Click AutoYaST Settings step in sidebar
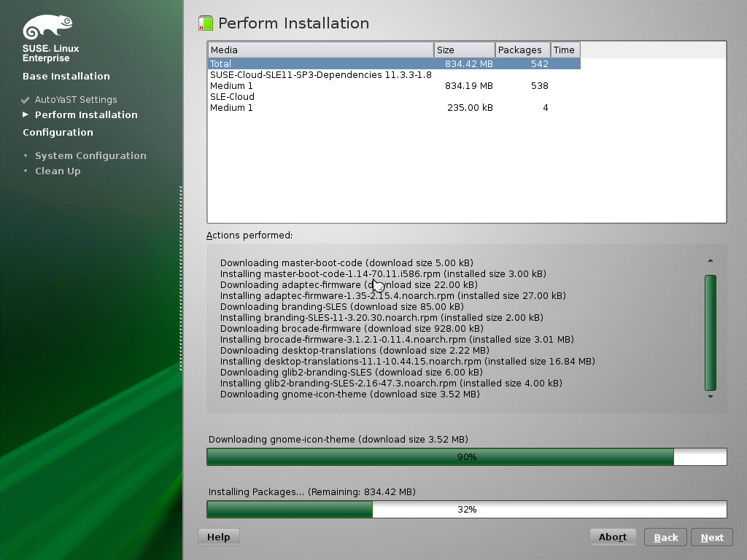The width and height of the screenshot is (747, 560). (76, 99)
